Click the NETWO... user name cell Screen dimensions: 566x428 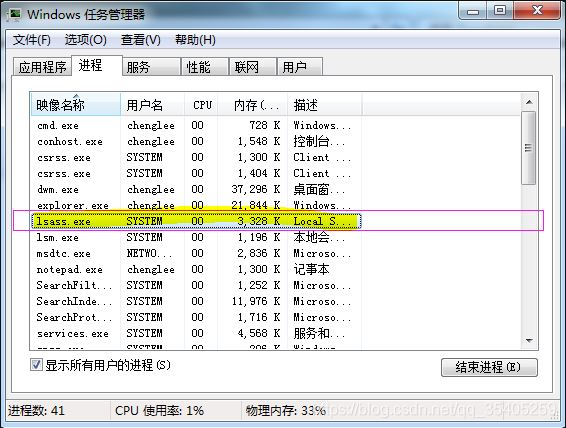point(149,253)
